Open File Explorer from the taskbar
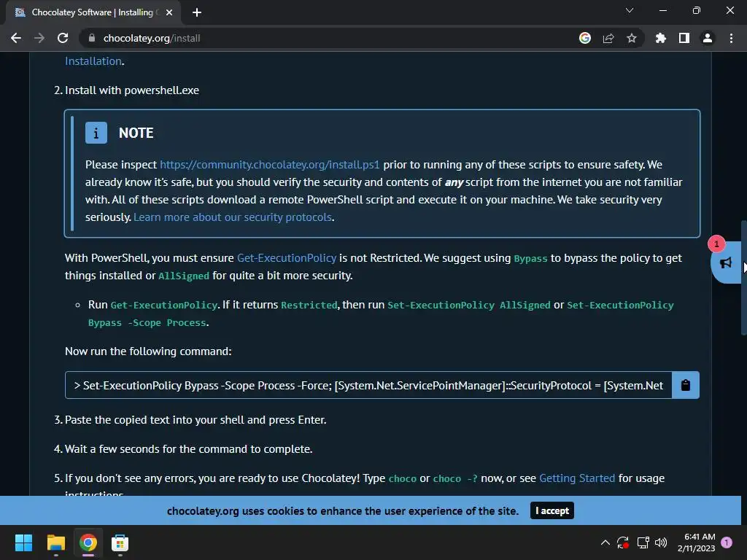Image resolution: width=747 pixels, height=560 pixels. pos(55,542)
